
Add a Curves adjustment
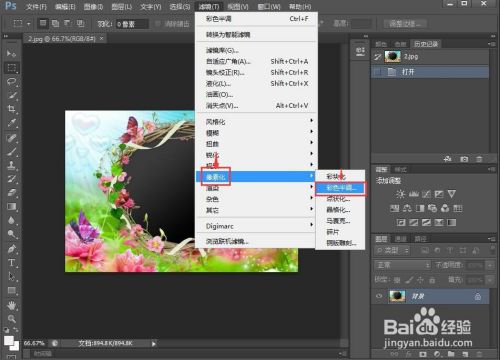(x=426, y=194)
